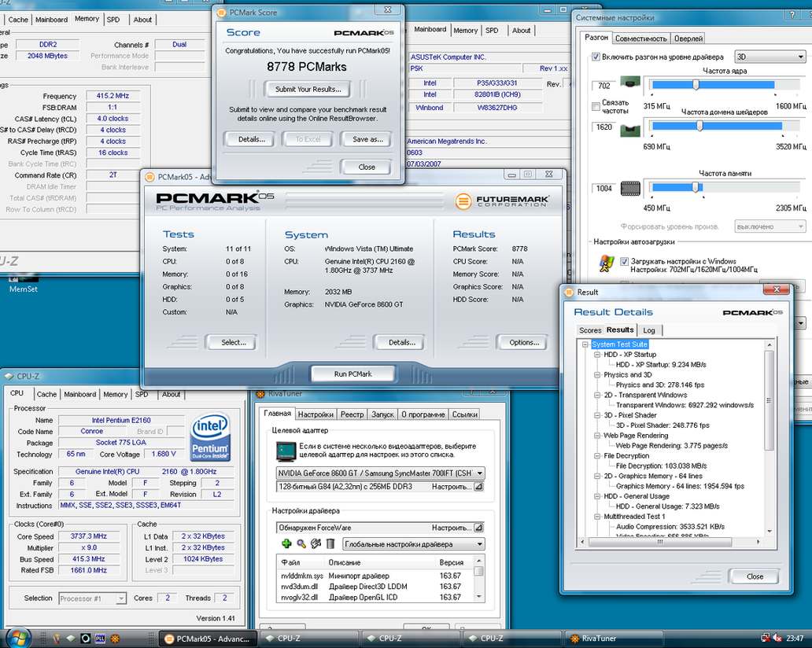Click the green plus icon in RivaTuner
812x648 pixels.
286,543
